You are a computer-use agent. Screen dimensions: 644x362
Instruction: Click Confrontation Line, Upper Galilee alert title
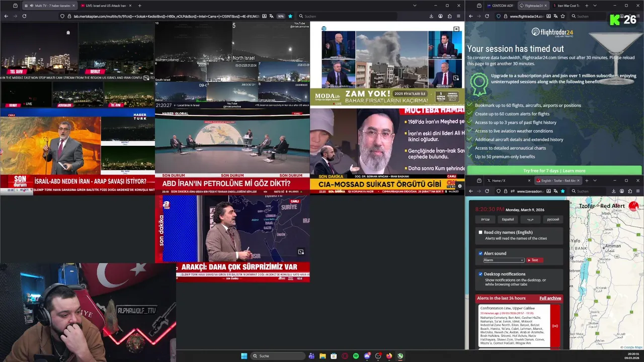click(x=507, y=308)
